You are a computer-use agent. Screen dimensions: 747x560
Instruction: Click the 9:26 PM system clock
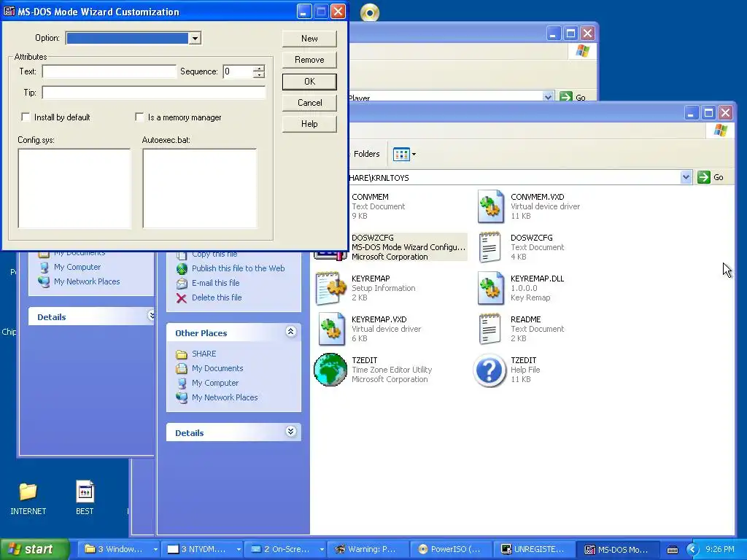(x=719, y=549)
